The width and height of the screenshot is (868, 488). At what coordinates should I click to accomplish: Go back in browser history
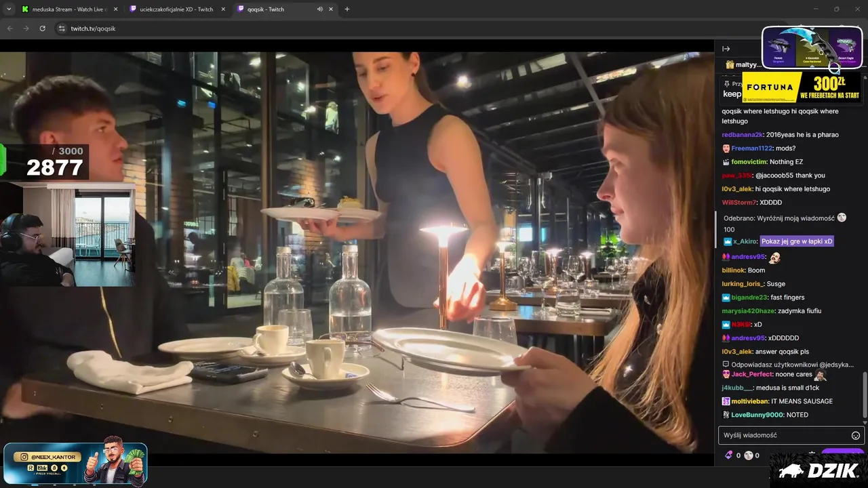click(x=10, y=28)
